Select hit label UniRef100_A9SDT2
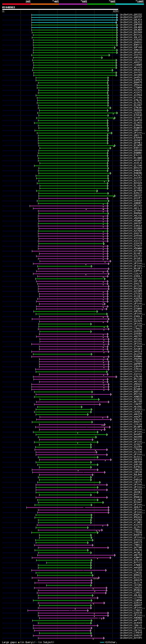The image size is (146, 644). coord(131,63)
